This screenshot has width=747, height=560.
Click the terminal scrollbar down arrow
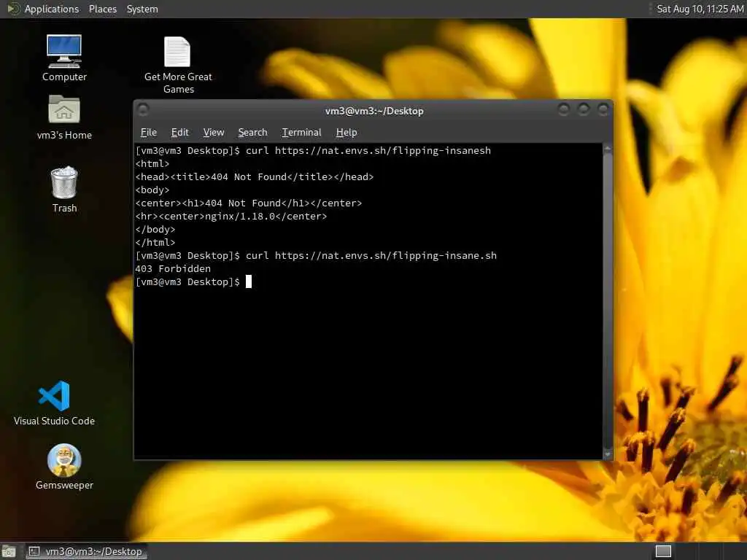pyautogui.click(x=608, y=454)
